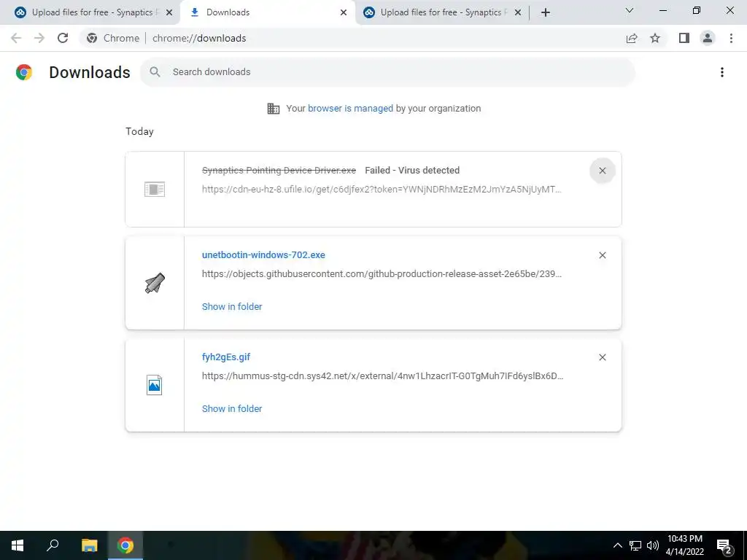Open the Chrome side panel icon
The width and height of the screenshot is (747, 560).
point(684,38)
